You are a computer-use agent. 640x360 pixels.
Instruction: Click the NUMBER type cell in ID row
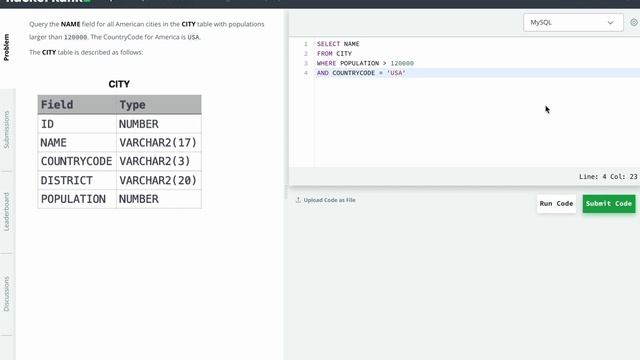[159, 124]
